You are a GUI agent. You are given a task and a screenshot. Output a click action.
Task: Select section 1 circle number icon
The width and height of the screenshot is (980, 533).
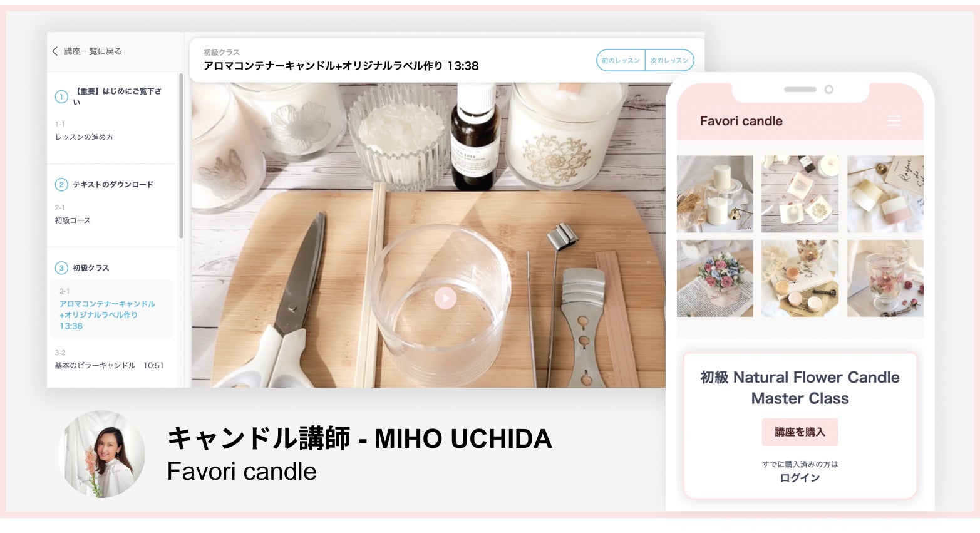click(61, 96)
